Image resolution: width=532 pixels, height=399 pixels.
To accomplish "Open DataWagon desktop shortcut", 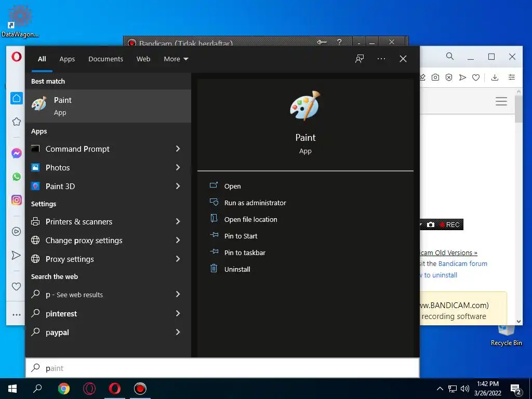I will 20,20.
